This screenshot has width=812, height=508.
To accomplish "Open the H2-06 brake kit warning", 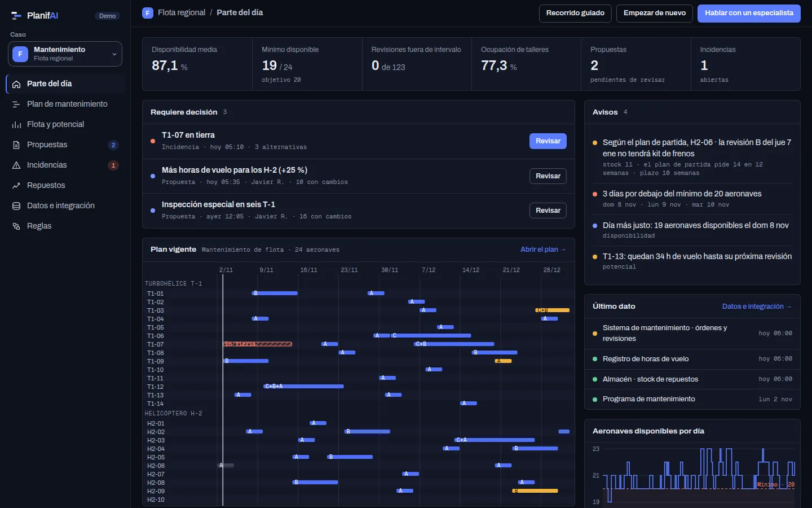I will click(x=692, y=157).
